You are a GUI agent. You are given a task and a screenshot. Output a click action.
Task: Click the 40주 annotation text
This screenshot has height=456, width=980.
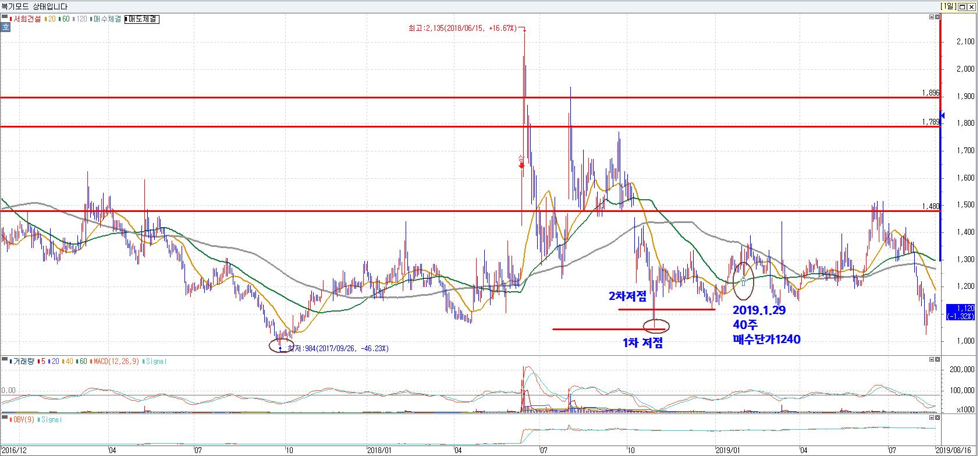tap(744, 325)
